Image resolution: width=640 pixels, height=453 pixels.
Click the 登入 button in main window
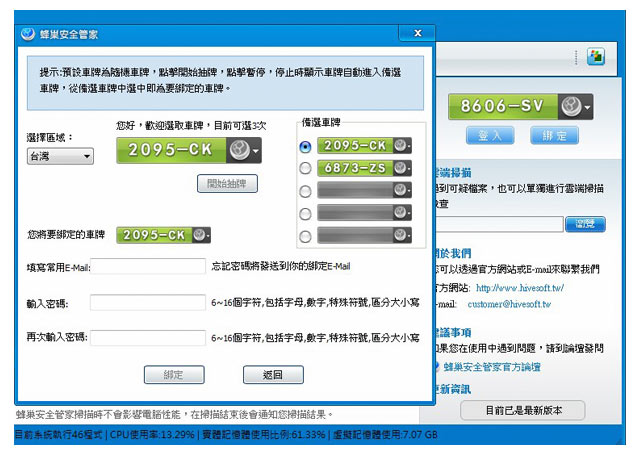pyautogui.click(x=490, y=135)
